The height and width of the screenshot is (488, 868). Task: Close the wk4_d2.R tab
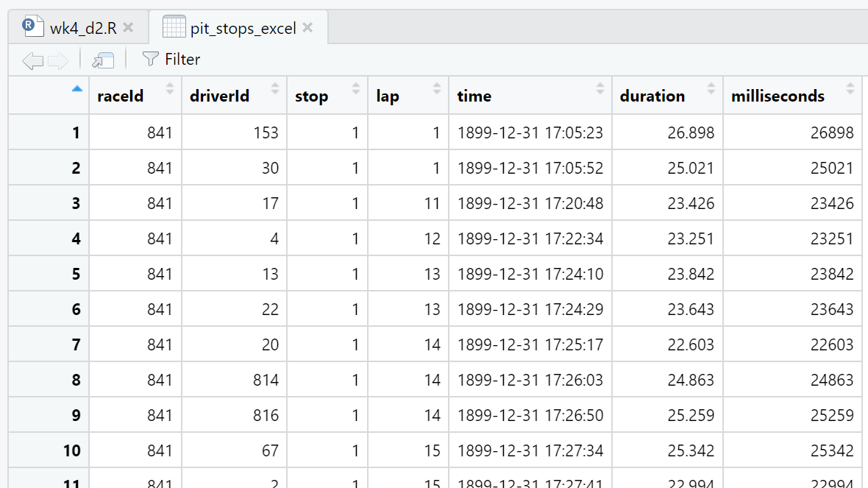pos(128,28)
